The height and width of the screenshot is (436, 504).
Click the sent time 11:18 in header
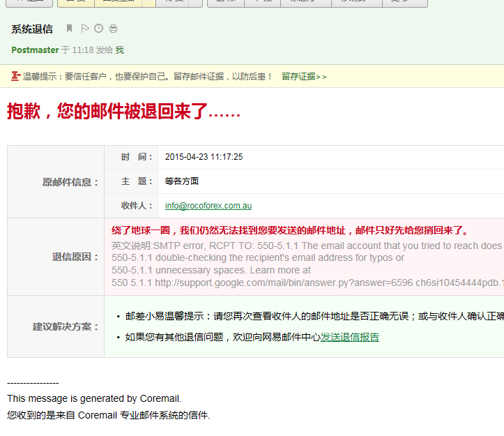(x=83, y=50)
